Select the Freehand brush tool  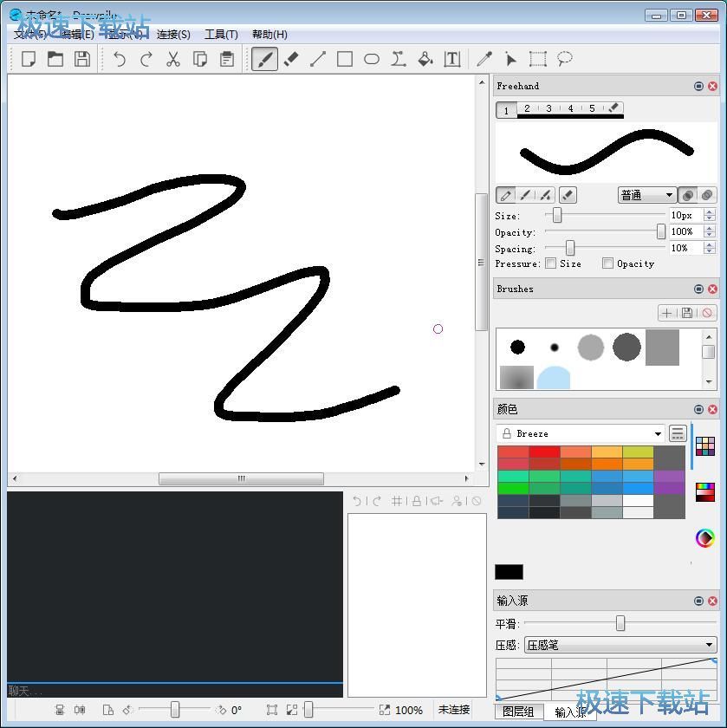click(x=264, y=59)
